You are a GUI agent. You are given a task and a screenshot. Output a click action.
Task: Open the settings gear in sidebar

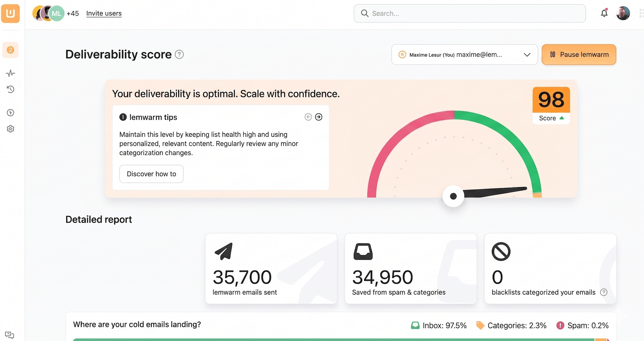(x=10, y=129)
